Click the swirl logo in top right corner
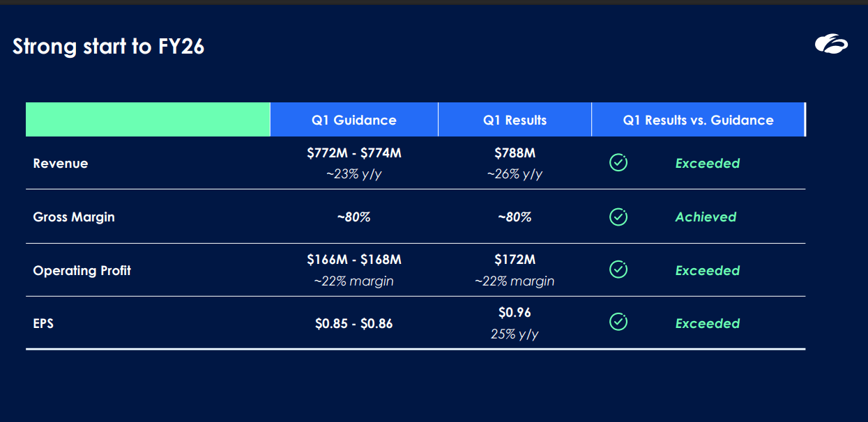 [830, 44]
